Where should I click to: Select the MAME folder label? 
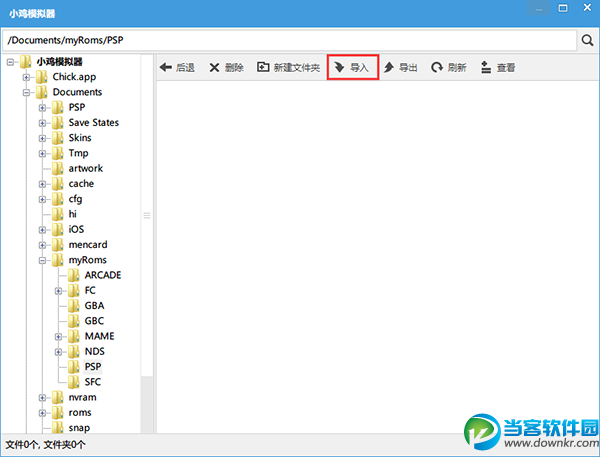coord(99,336)
